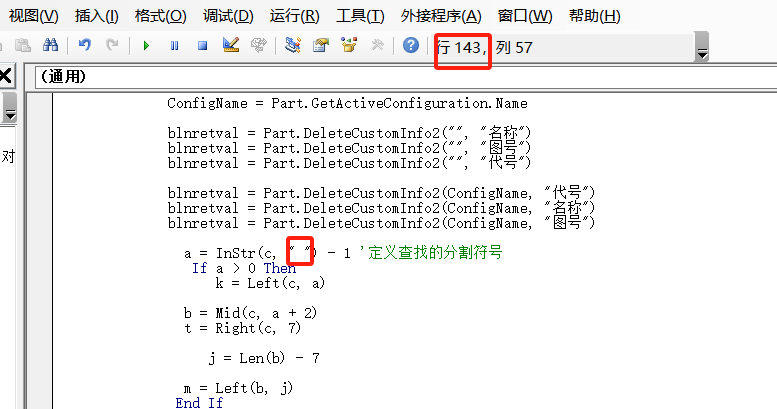The image size is (777, 409).
Task: Open the 运行(R) menu
Action: [294, 16]
